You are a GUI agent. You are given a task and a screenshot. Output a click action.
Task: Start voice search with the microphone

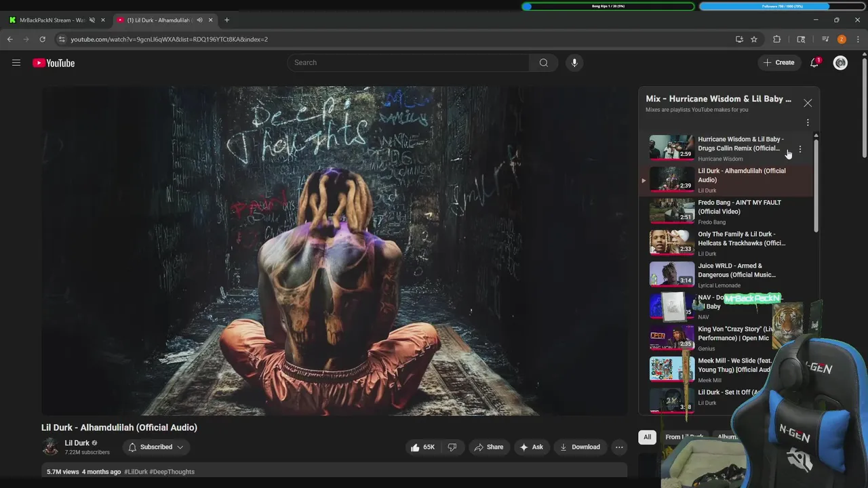click(x=574, y=63)
